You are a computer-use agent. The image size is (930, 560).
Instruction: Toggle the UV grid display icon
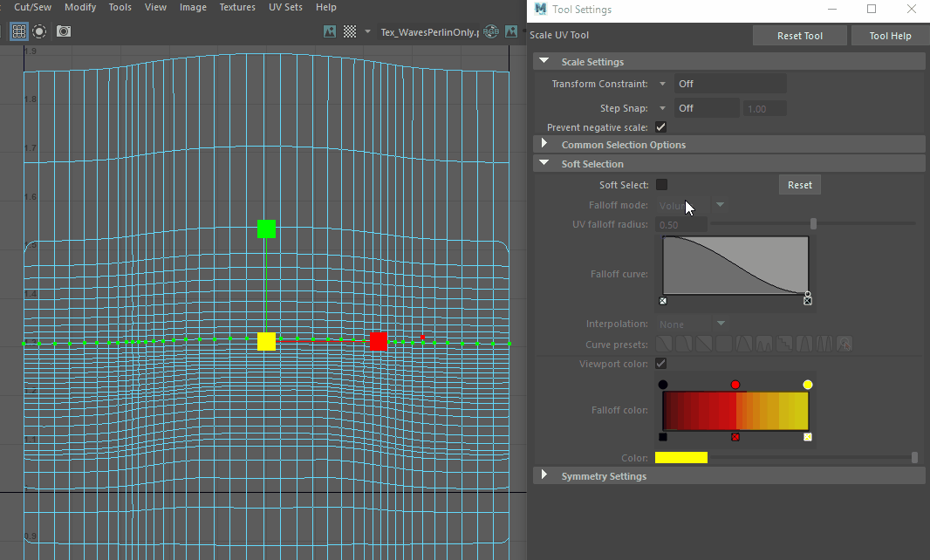point(18,31)
